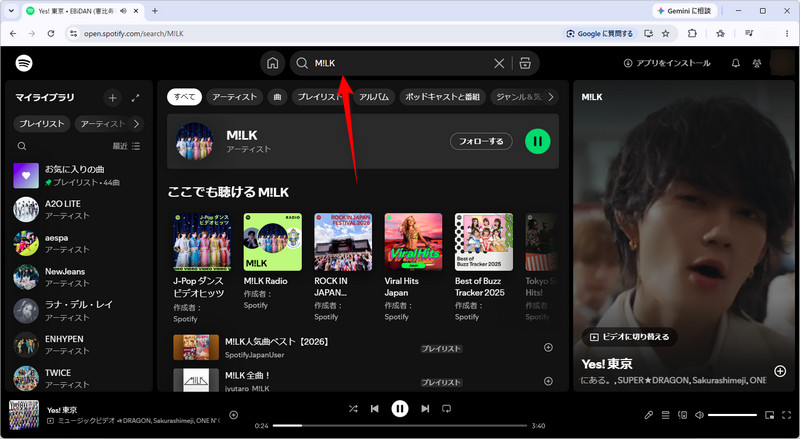800x439 pixels.
Task: Skip to previous track
Action: pyautogui.click(x=374, y=408)
